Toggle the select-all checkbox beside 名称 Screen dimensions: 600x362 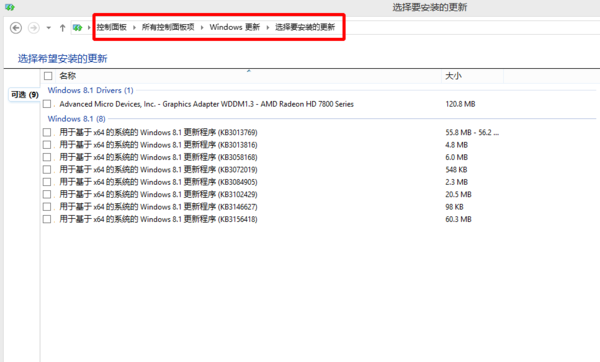(x=48, y=76)
